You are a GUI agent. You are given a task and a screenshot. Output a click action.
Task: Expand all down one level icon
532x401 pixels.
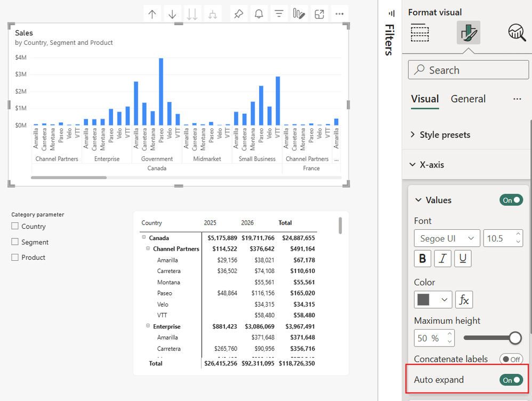point(213,14)
